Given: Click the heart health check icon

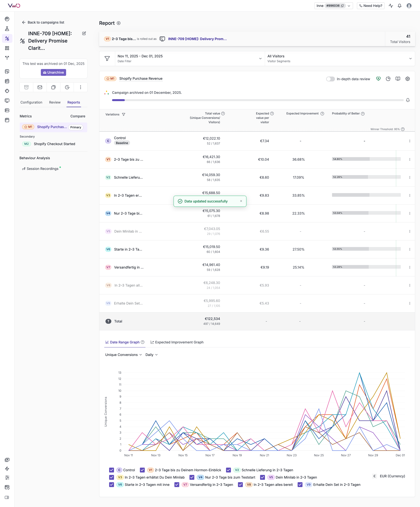Looking at the screenshot, I should click(x=378, y=79).
